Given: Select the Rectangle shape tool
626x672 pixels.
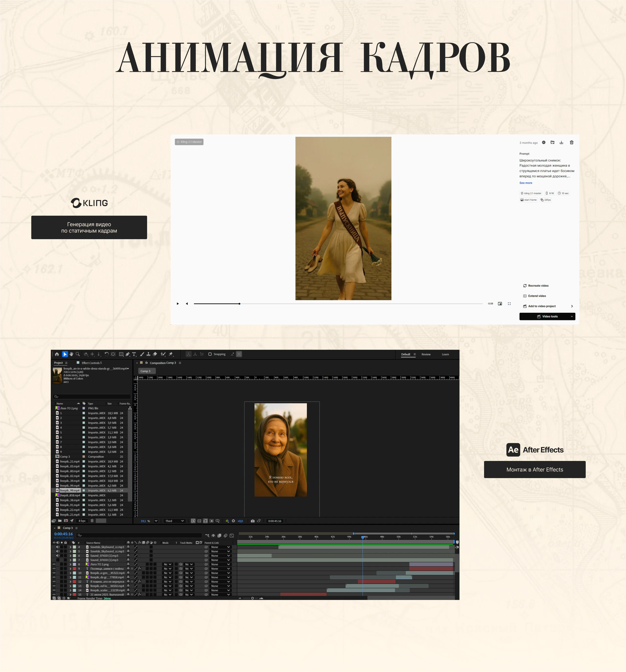Looking at the screenshot, I should click(x=121, y=354).
